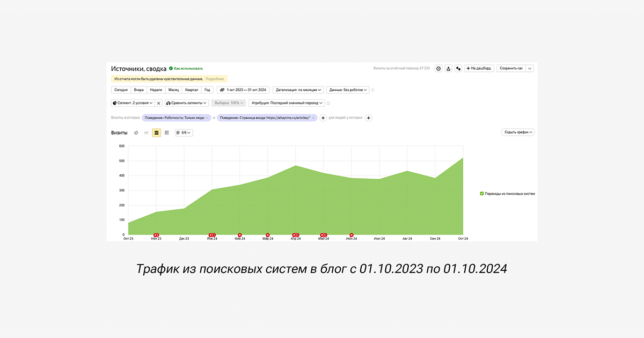Click the help icon next to Данные
Viewport: 644px width, 338px height.
click(373, 90)
